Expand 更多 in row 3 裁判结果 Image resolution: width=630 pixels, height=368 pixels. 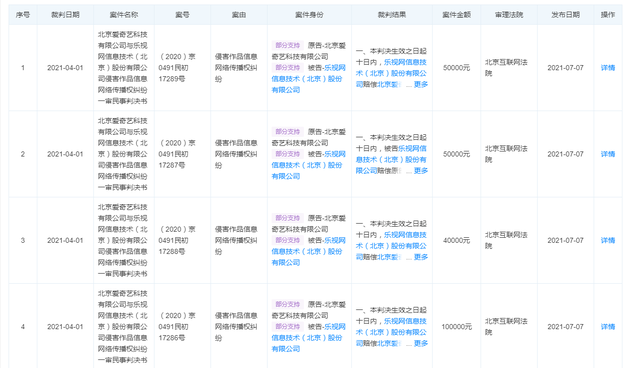coord(421,257)
